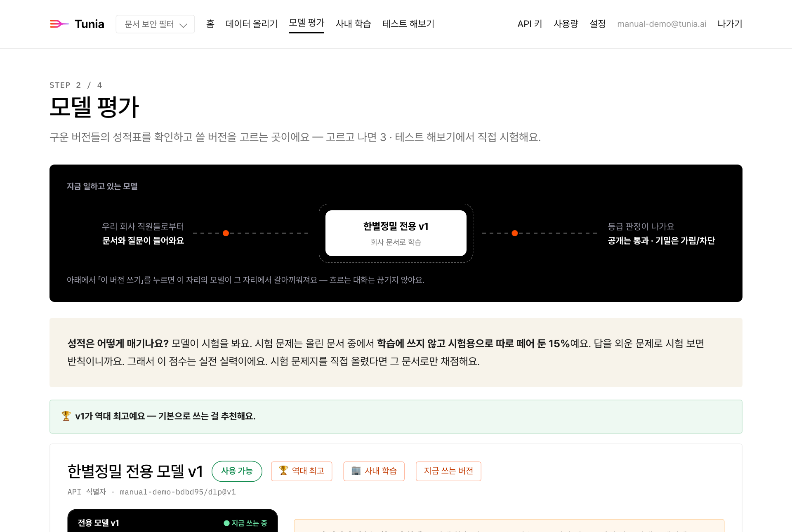Select the 모델 평가 tab

click(306, 23)
